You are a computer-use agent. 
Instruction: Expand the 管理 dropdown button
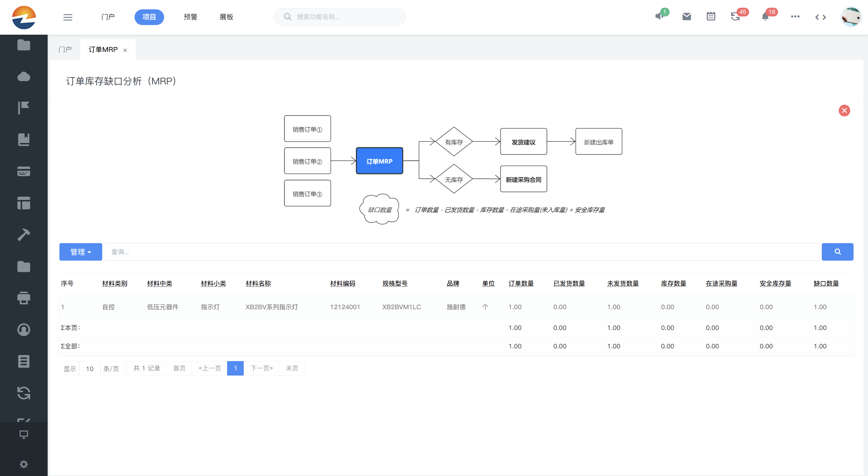click(x=81, y=252)
